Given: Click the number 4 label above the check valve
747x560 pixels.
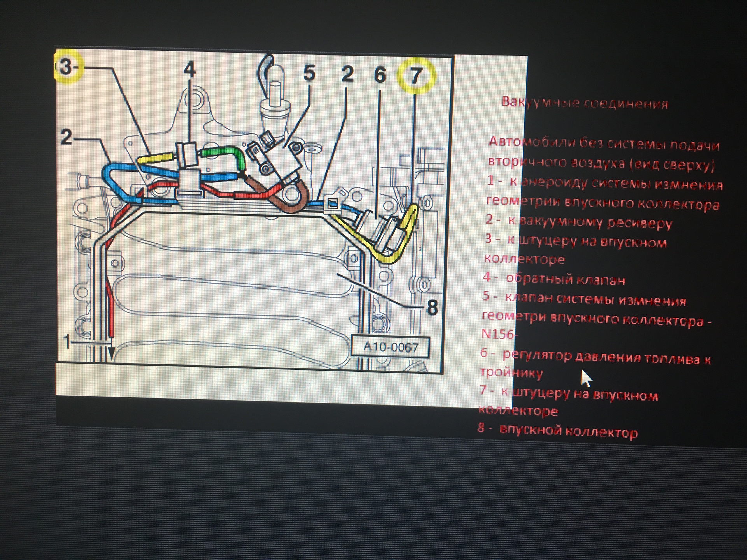Looking at the screenshot, I should pos(189,70).
